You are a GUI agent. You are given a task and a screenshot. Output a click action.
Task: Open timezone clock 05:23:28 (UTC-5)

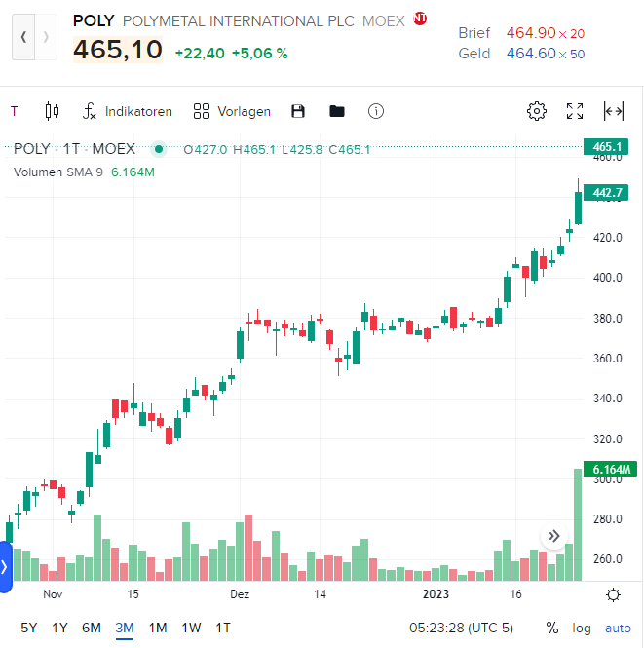[x=461, y=628]
